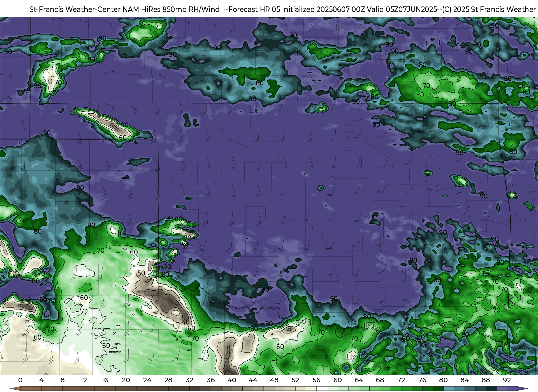Click the "Forecast HR 05" header text

click(x=254, y=10)
